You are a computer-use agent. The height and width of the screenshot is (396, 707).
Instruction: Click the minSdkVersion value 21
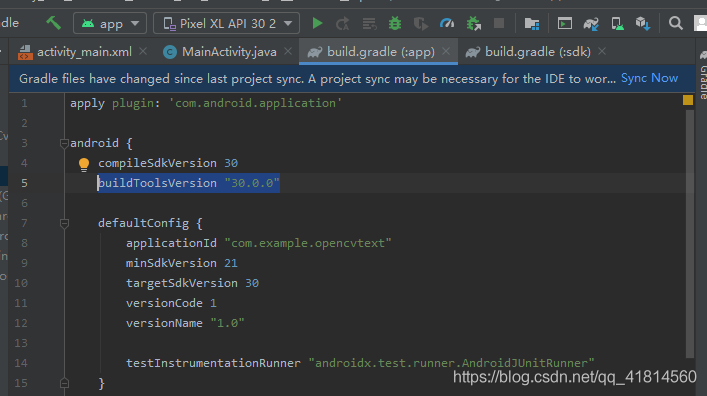tap(231, 263)
